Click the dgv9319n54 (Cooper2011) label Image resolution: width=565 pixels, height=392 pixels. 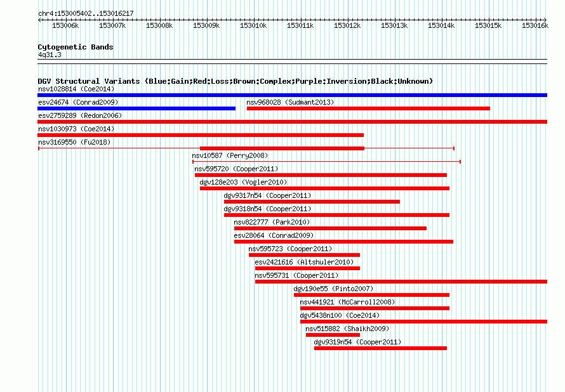[357, 342]
